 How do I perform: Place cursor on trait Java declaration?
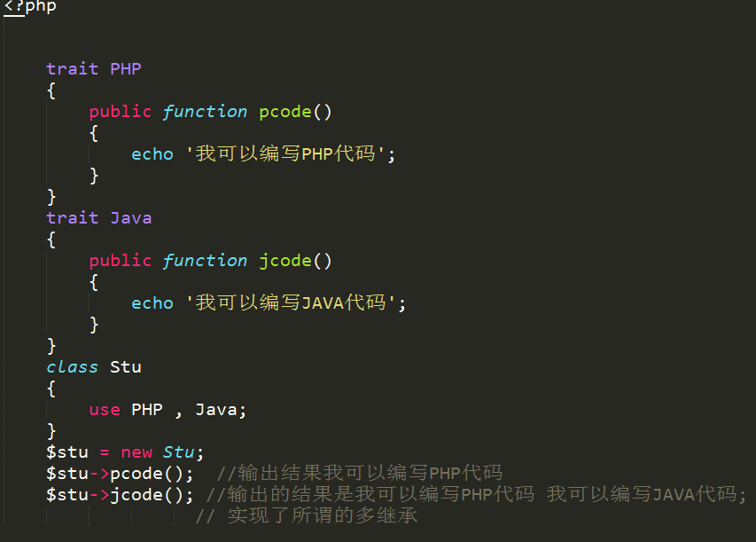99,217
